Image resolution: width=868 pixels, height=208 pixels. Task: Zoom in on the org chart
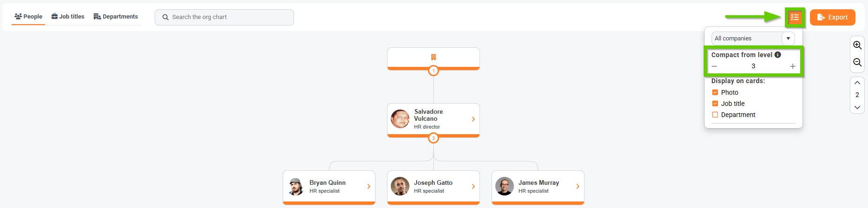(x=857, y=45)
